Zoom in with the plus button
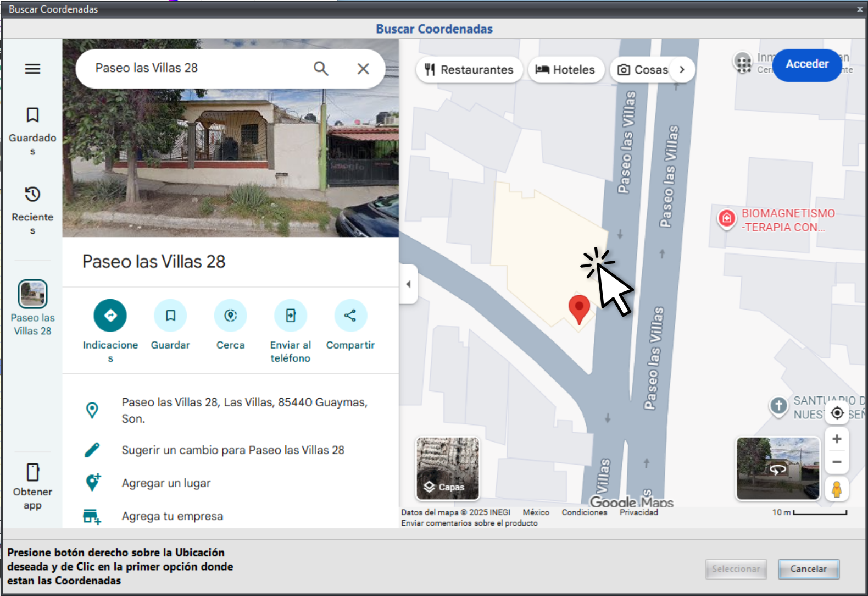 [837, 439]
